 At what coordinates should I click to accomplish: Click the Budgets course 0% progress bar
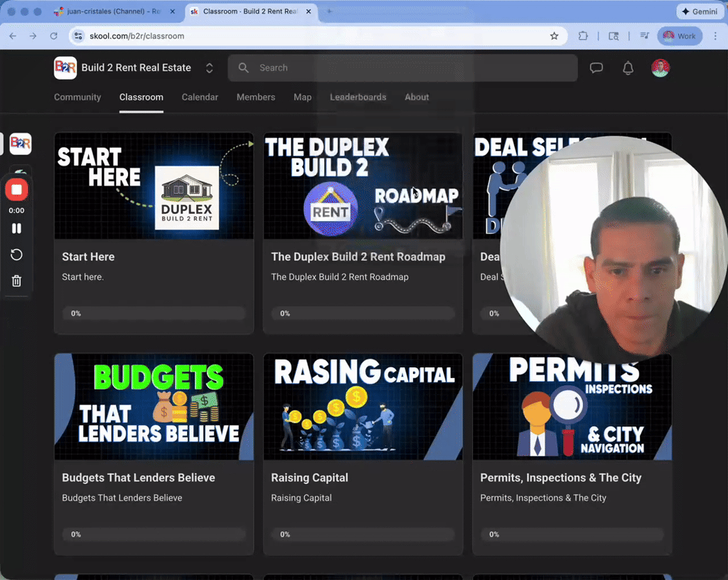(154, 535)
